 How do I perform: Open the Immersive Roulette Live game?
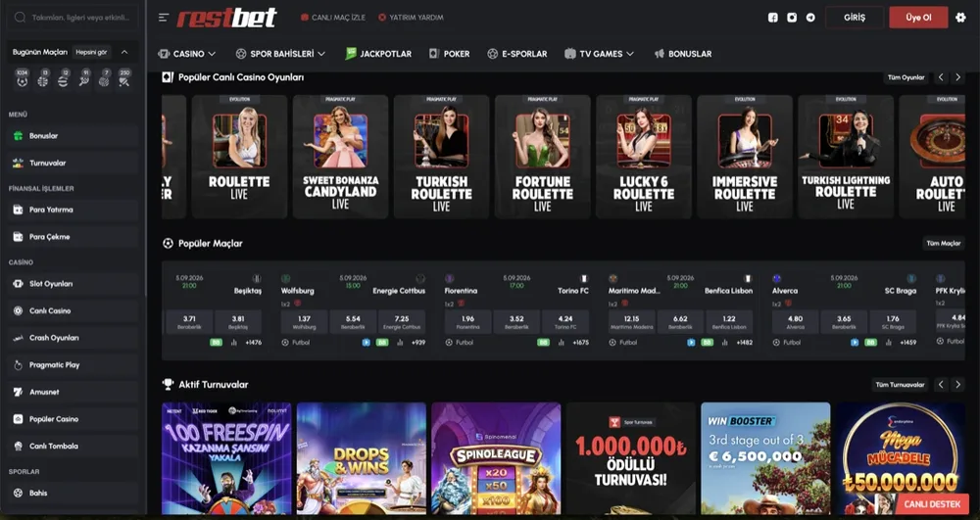(745, 157)
